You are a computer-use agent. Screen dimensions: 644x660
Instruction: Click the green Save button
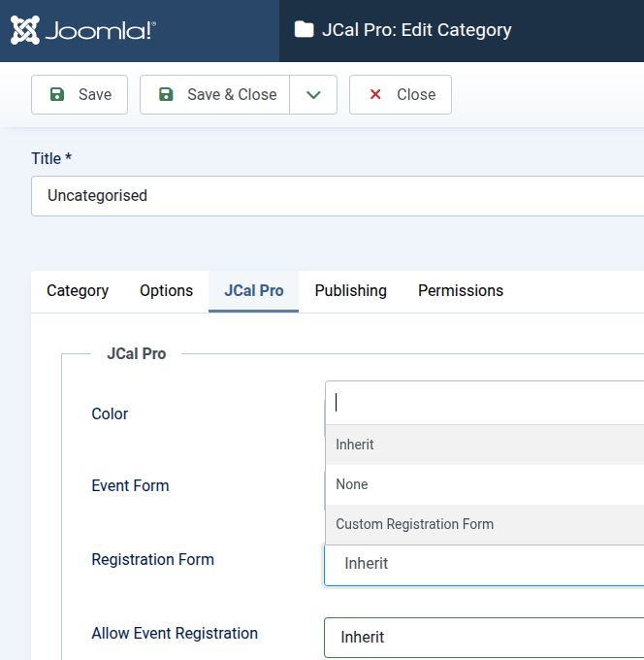click(80, 95)
